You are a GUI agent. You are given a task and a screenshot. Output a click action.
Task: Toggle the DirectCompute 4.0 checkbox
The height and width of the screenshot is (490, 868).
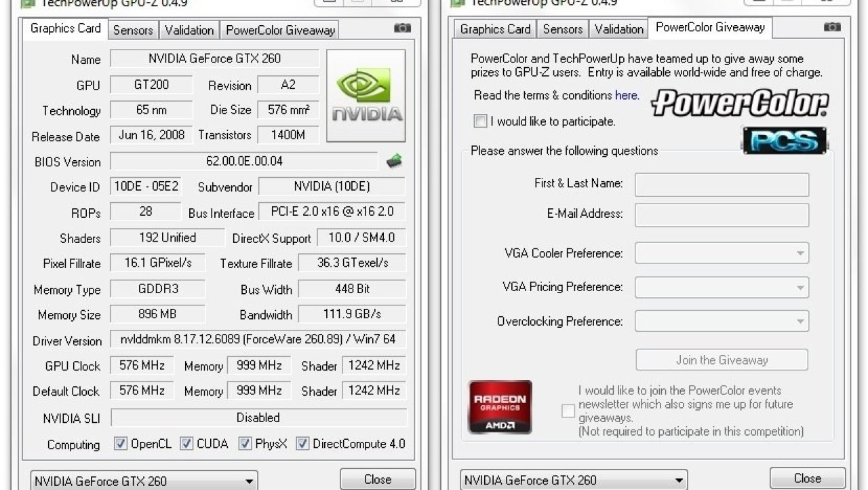pos(302,444)
